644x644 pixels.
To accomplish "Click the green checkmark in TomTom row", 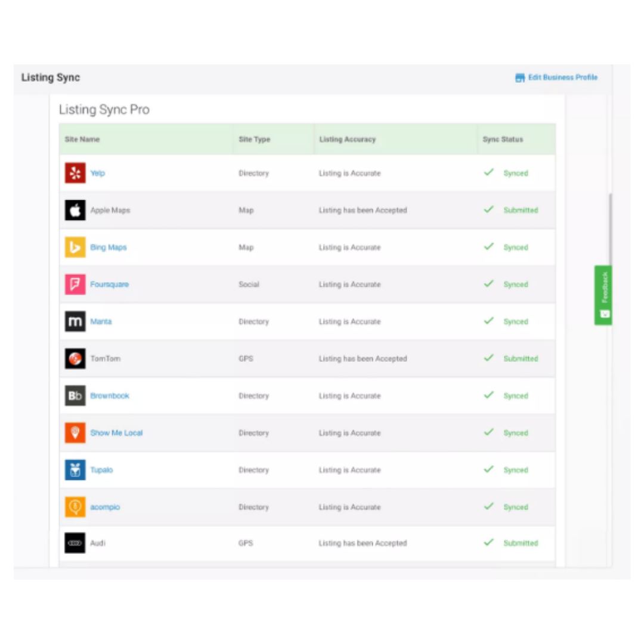I will coord(489,358).
